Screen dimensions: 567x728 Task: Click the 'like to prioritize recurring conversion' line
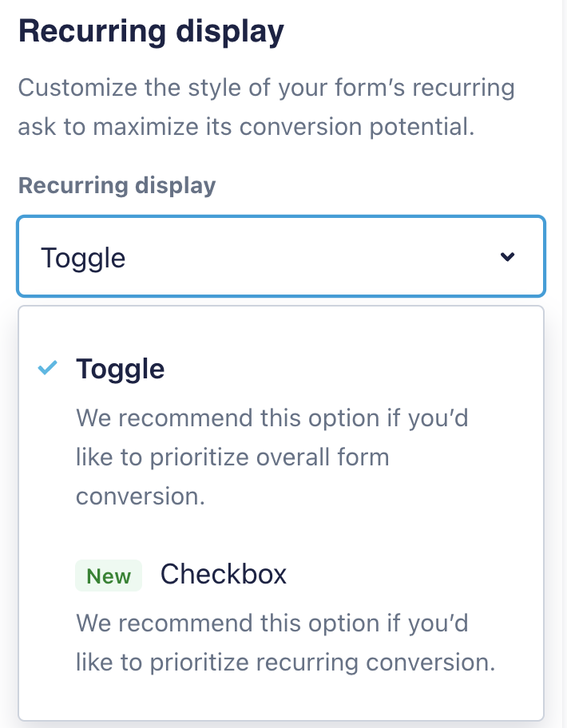click(286, 662)
